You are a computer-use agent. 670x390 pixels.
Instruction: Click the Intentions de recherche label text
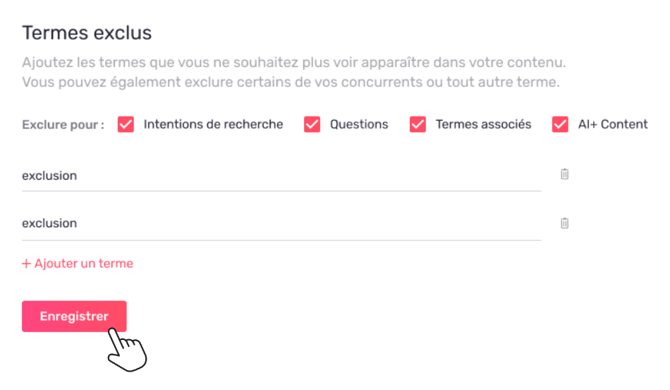pyautogui.click(x=213, y=124)
